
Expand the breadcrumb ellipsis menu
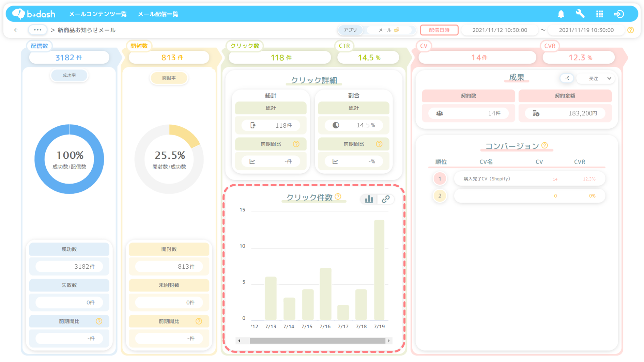(x=37, y=30)
